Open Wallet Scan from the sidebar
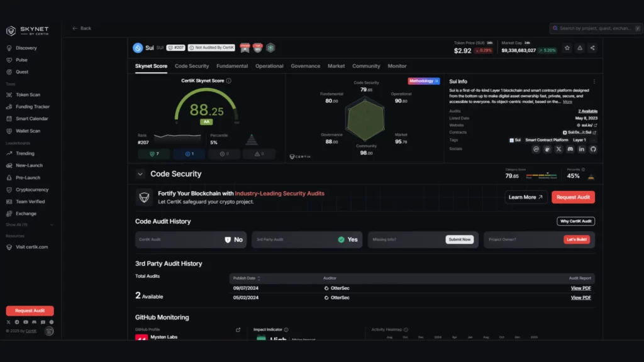Viewport: 644px width, 362px height. pos(28,131)
